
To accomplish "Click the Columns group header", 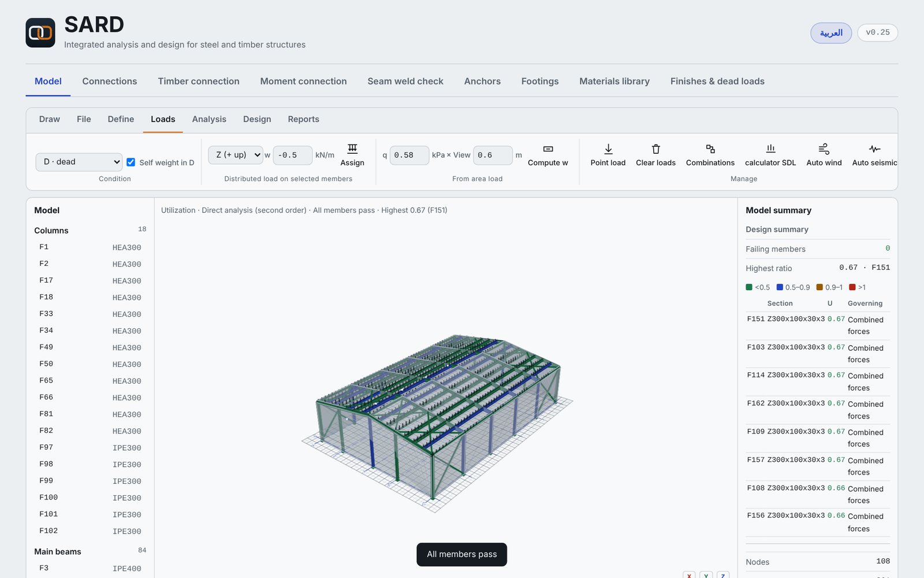I will tap(90, 231).
